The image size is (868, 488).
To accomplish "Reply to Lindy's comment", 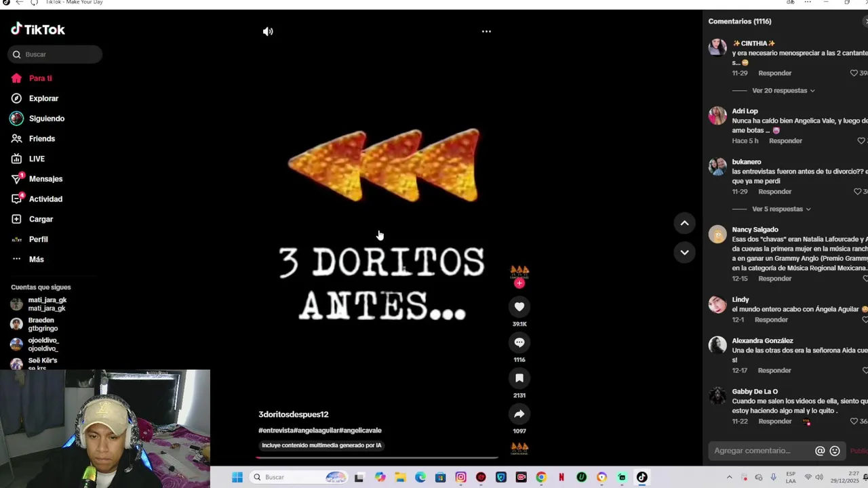I will tap(771, 320).
